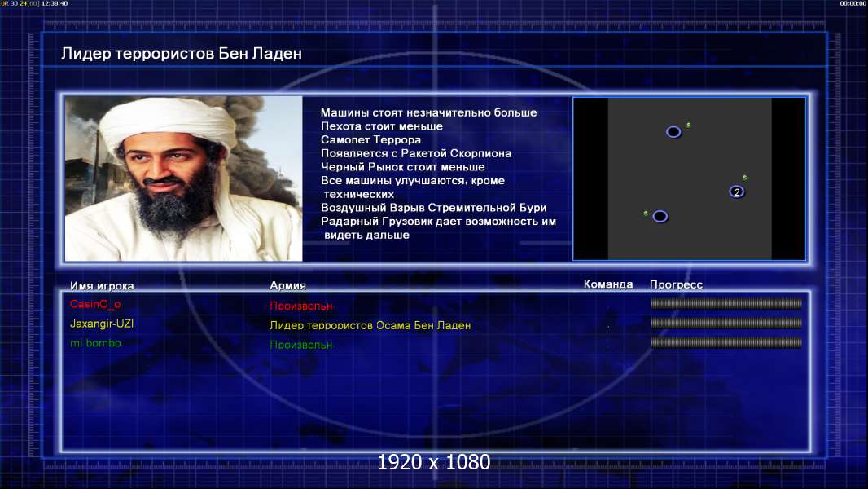Select the topmost start position circle on minimap
The image size is (868, 489).
pyautogui.click(x=673, y=132)
